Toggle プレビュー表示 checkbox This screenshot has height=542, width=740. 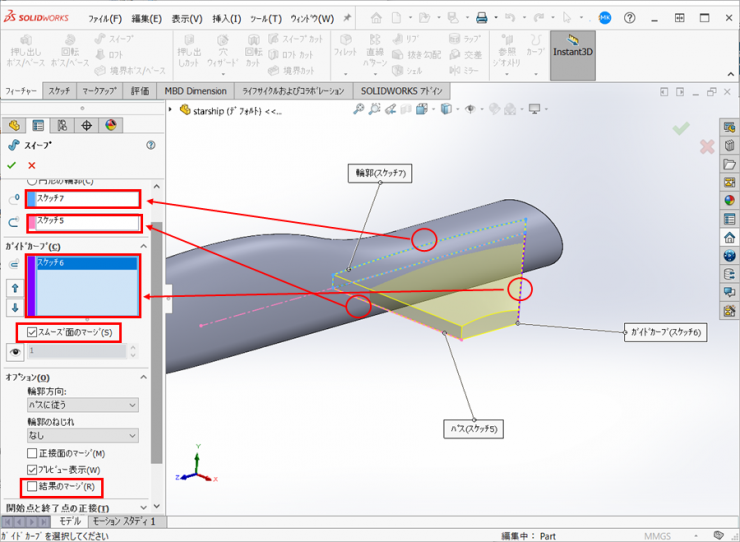click(33, 469)
